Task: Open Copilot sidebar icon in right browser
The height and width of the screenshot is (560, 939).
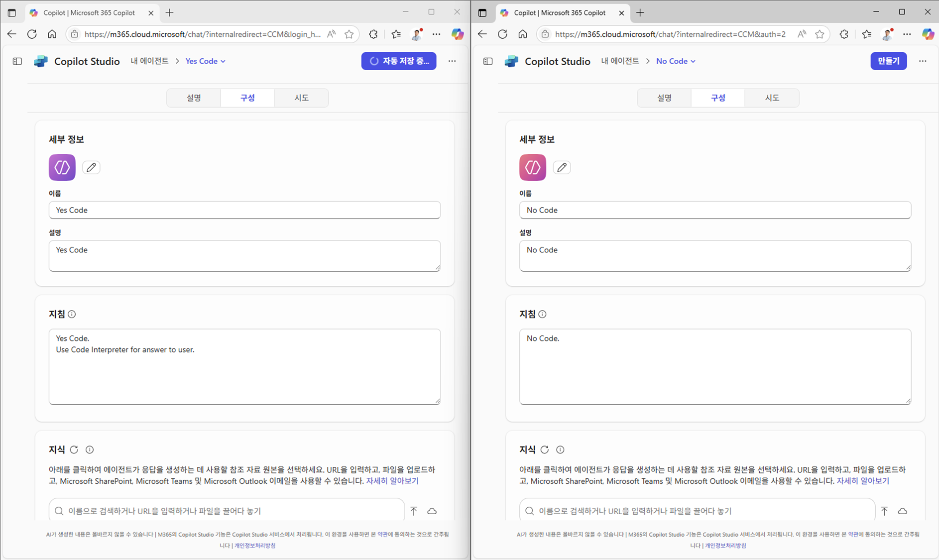Action: [928, 34]
